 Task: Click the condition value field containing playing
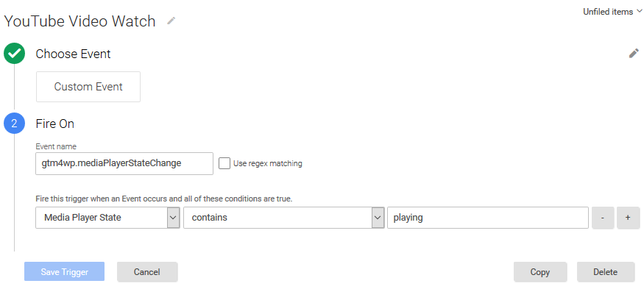pyautogui.click(x=488, y=218)
